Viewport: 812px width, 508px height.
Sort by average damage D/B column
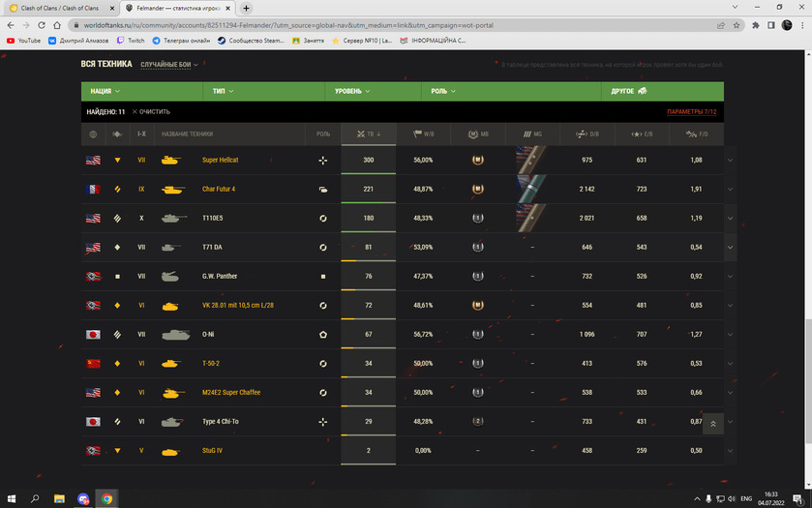pos(587,134)
